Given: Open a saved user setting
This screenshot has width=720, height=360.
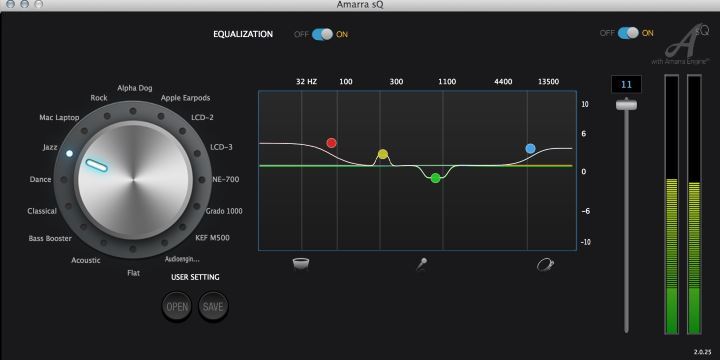Looking at the screenshot, I should [x=177, y=307].
